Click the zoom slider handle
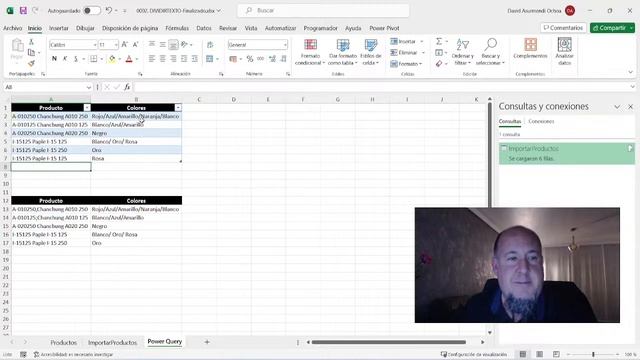Screen dimensions: 640x360 593,354
